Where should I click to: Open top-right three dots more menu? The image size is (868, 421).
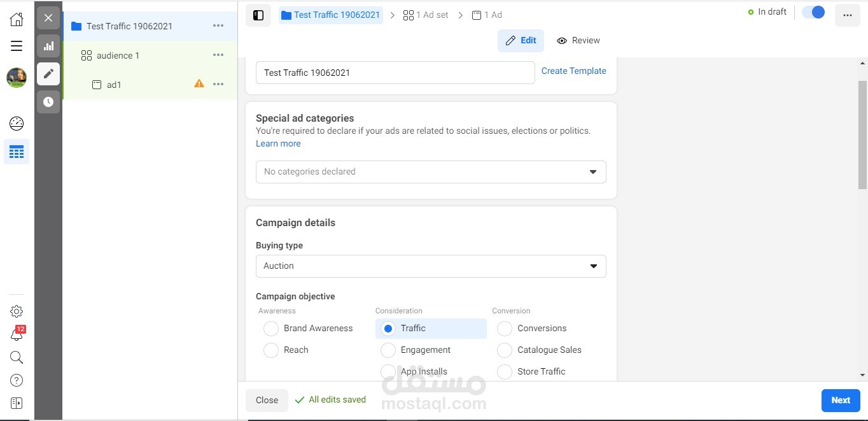[x=847, y=15]
